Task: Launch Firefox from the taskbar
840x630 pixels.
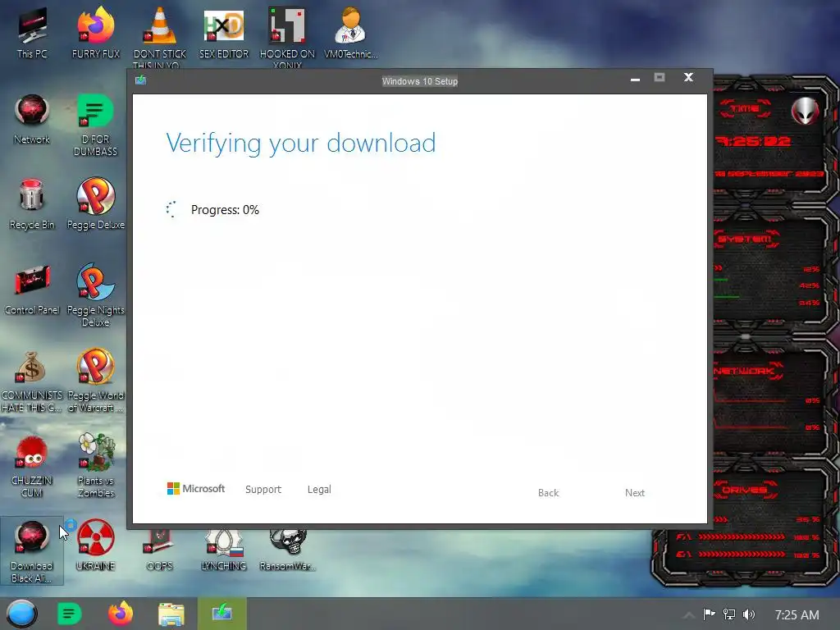Action: [121, 614]
